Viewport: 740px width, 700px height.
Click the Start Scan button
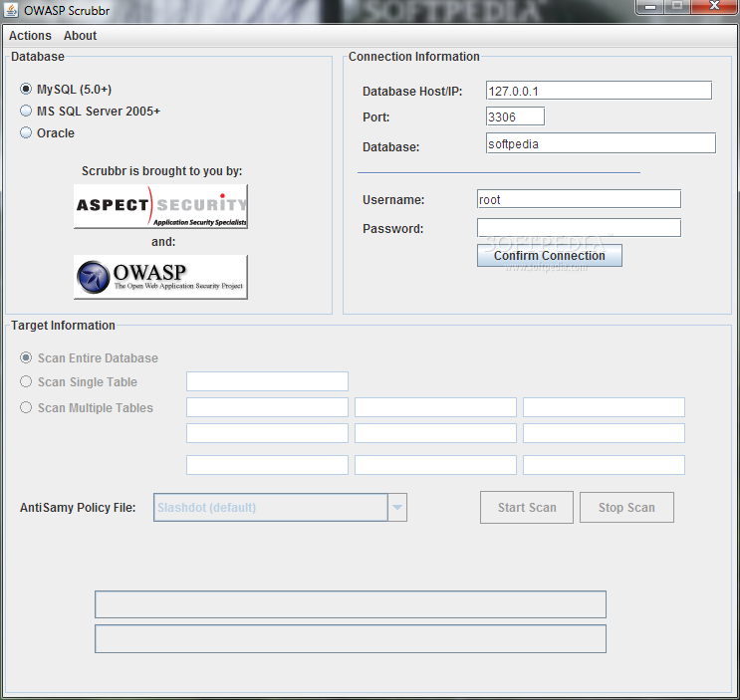[527, 508]
